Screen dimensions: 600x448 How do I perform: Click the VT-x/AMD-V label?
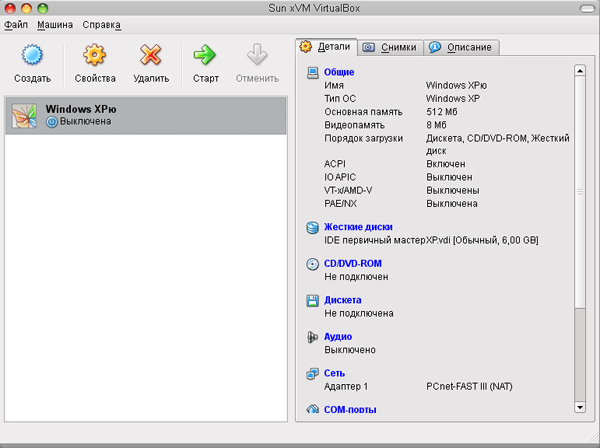tap(348, 190)
